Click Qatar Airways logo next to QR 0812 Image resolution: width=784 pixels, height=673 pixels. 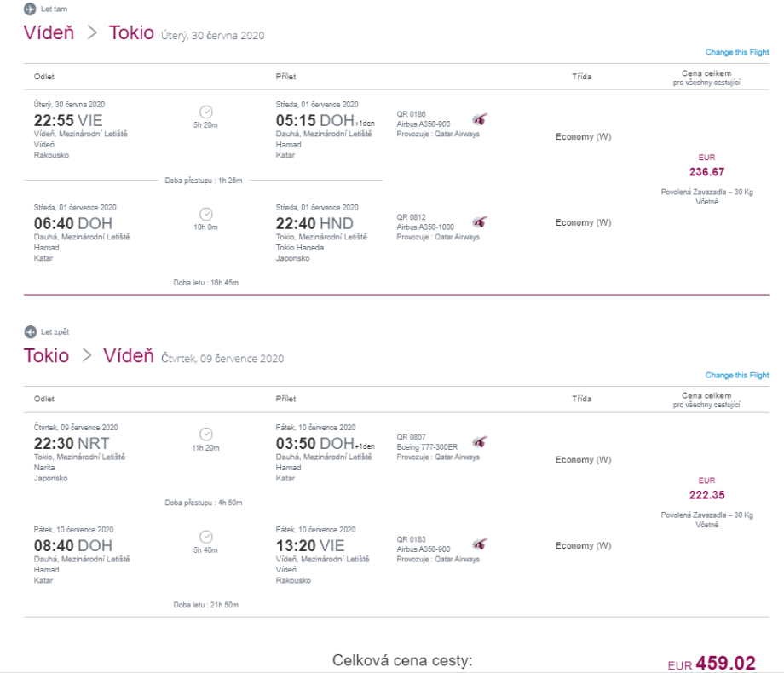(480, 222)
